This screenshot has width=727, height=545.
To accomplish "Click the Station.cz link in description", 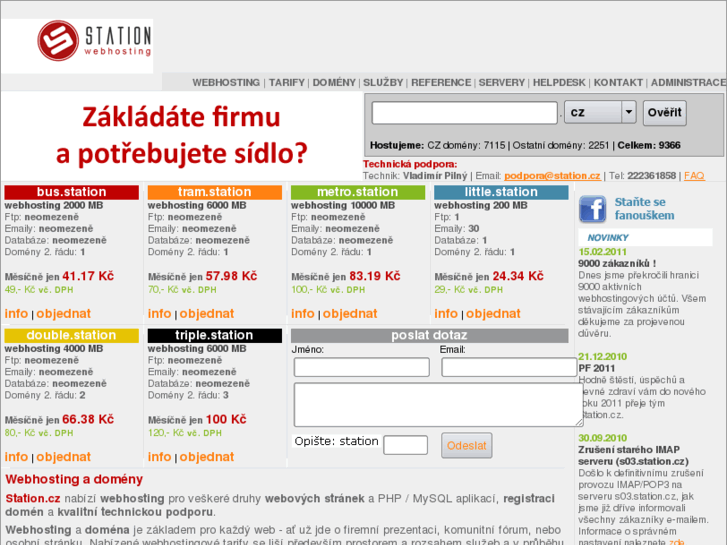I will [33, 499].
